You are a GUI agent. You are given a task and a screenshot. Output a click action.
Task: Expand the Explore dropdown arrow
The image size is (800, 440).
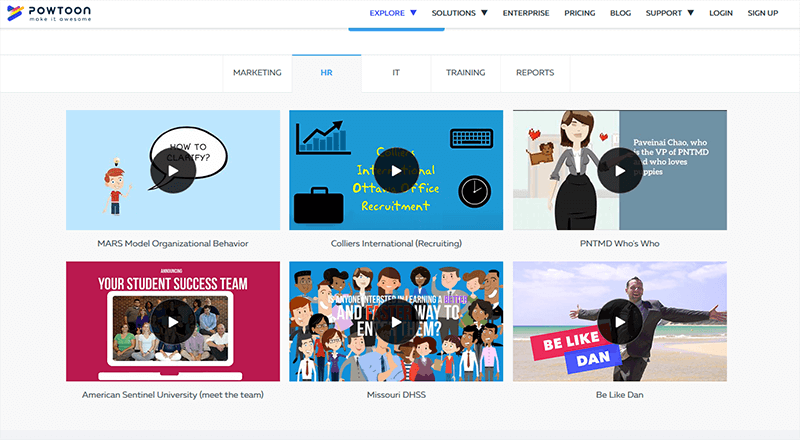tap(413, 13)
